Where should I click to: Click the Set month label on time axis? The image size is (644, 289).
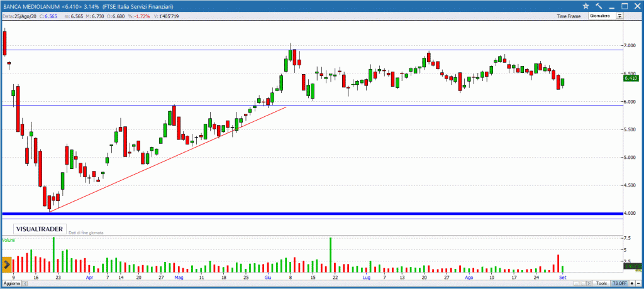click(562, 278)
